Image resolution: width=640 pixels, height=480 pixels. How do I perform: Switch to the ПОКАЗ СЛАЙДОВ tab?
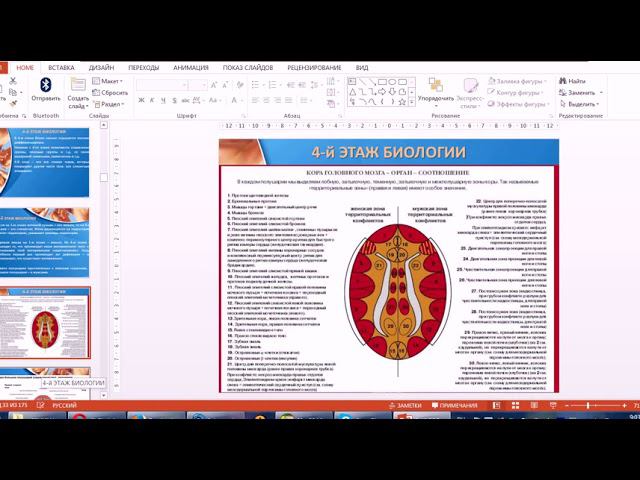(248, 68)
